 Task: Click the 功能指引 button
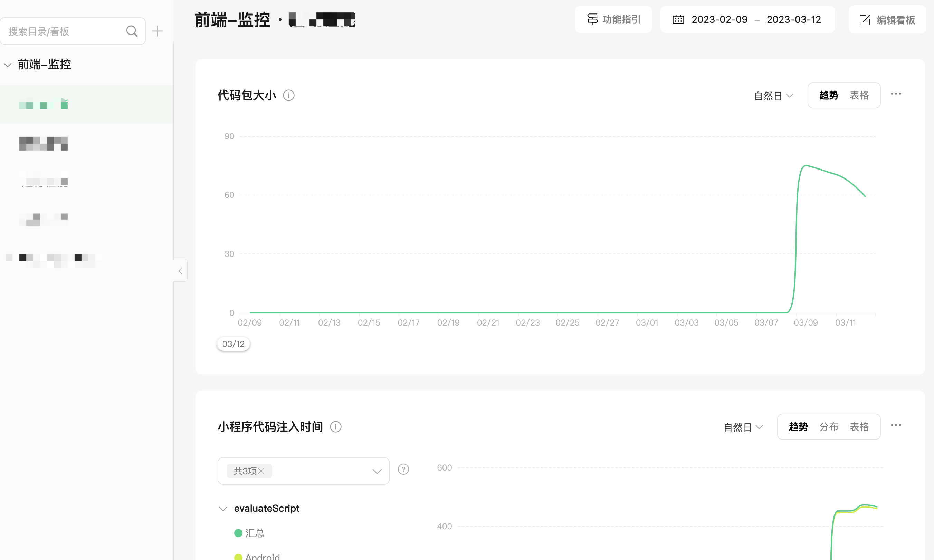[613, 20]
